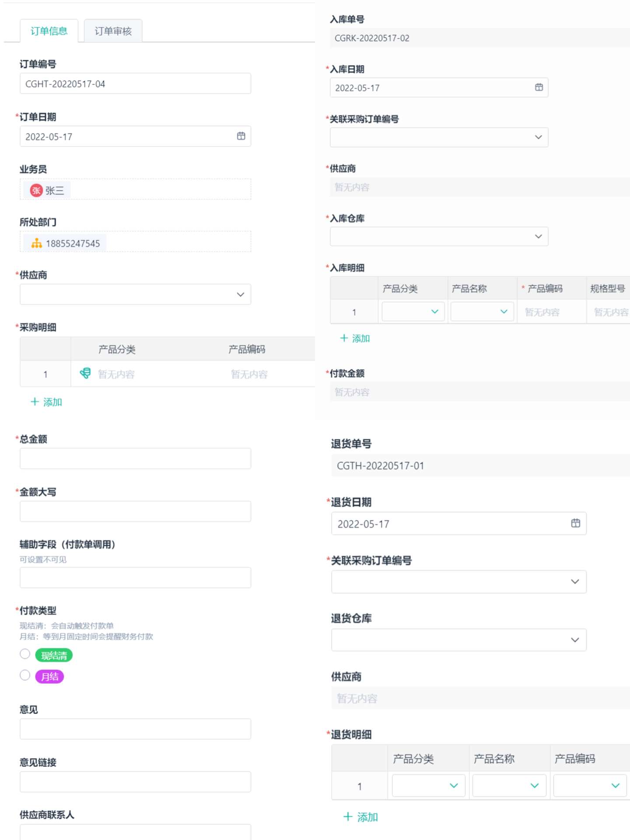This screenshot has height=840, width=630.
Task: Select the 现结清 radio button
Action: (x=25, y=654)
